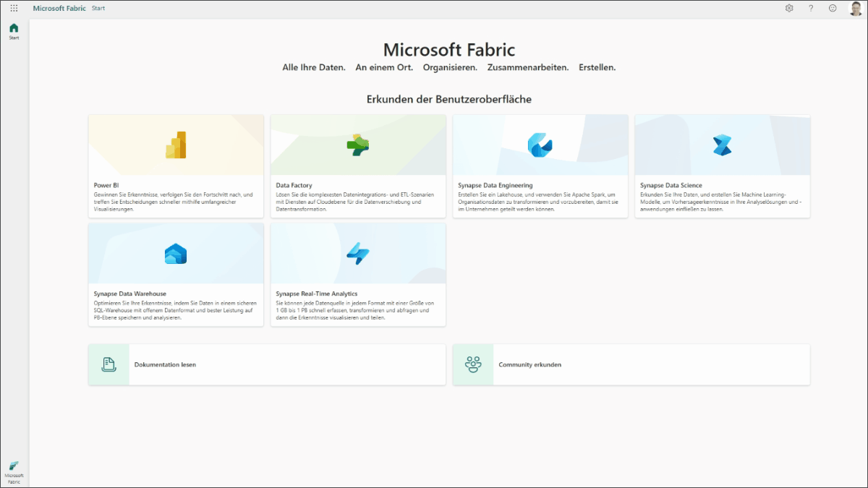Open the user profile picture

[855, 8]
